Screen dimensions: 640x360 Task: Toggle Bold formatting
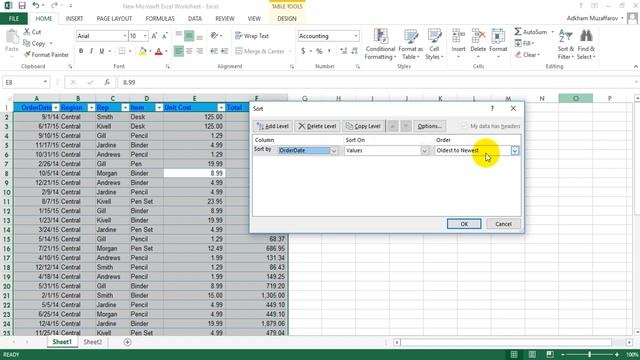coord(81,51)
